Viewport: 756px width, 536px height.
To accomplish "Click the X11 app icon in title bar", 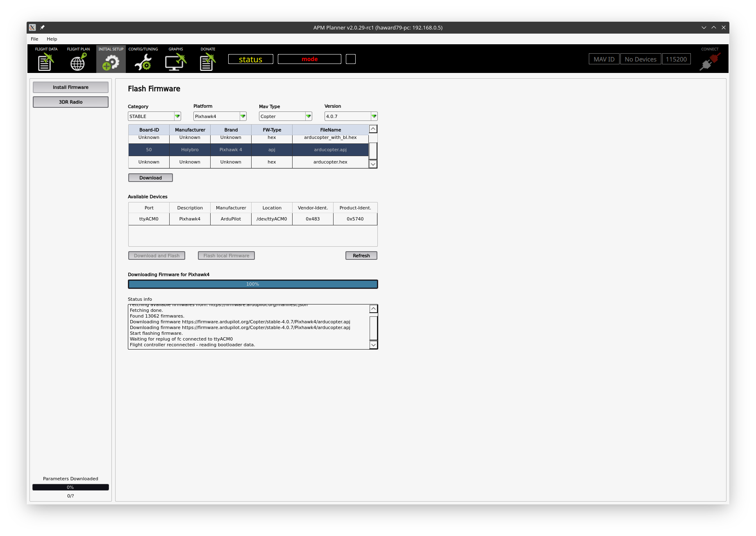I will click(32, 27).
